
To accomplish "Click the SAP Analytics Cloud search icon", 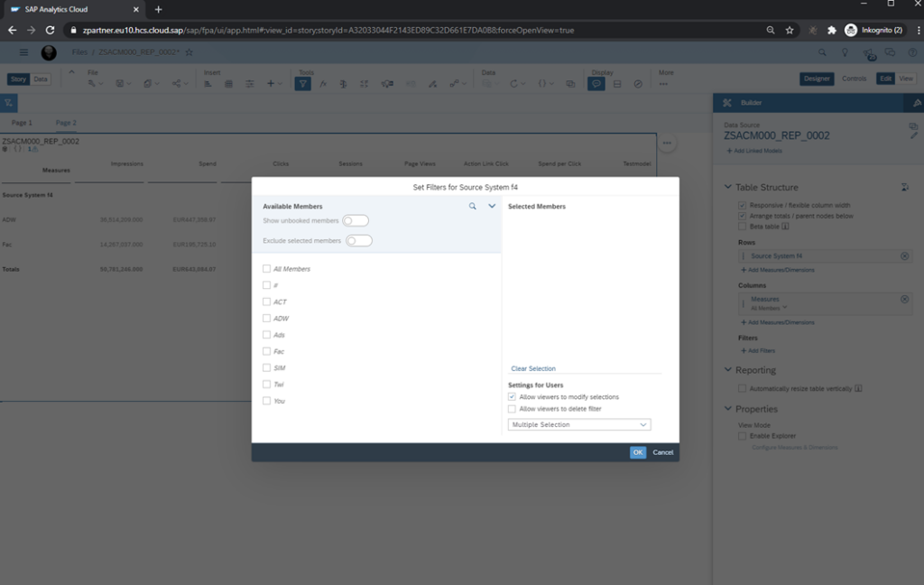I will pyautogui.click(x=822, y=52).
